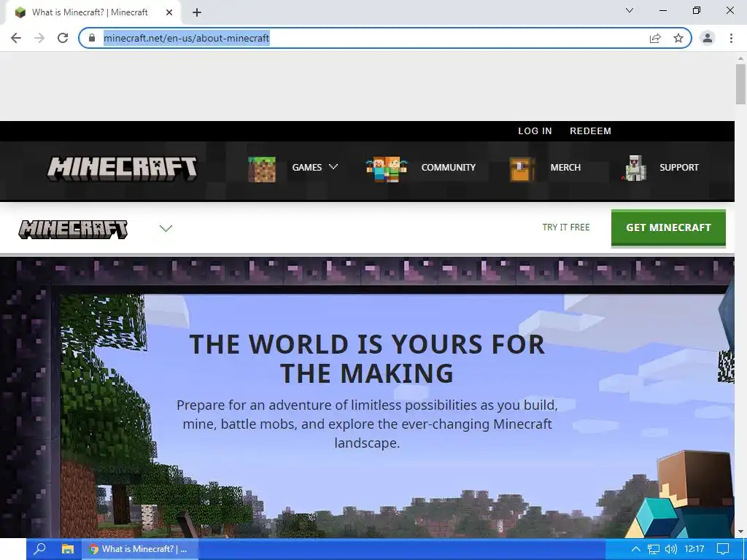Open the Chrome three-dot menu

click(x=731, y=38)
